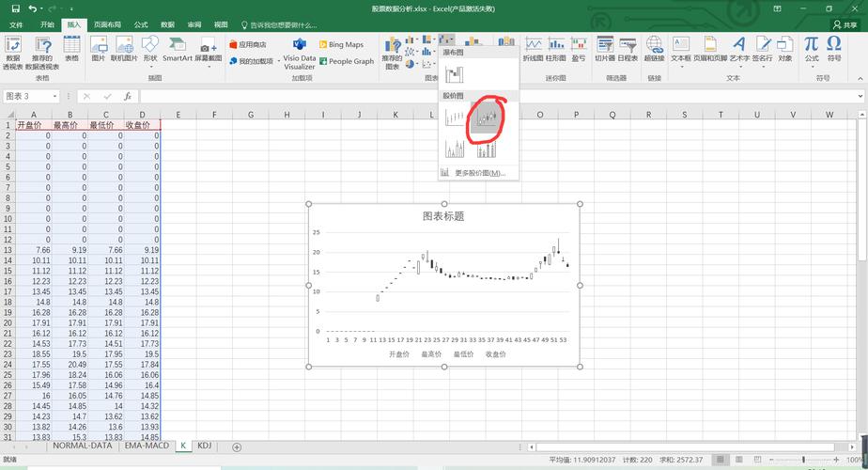The width and height of the screenshot is (868, 470).
Task: Switch to the Data (数据) ribbon tab
Action: pyautogui.click(x=167, y=25)
